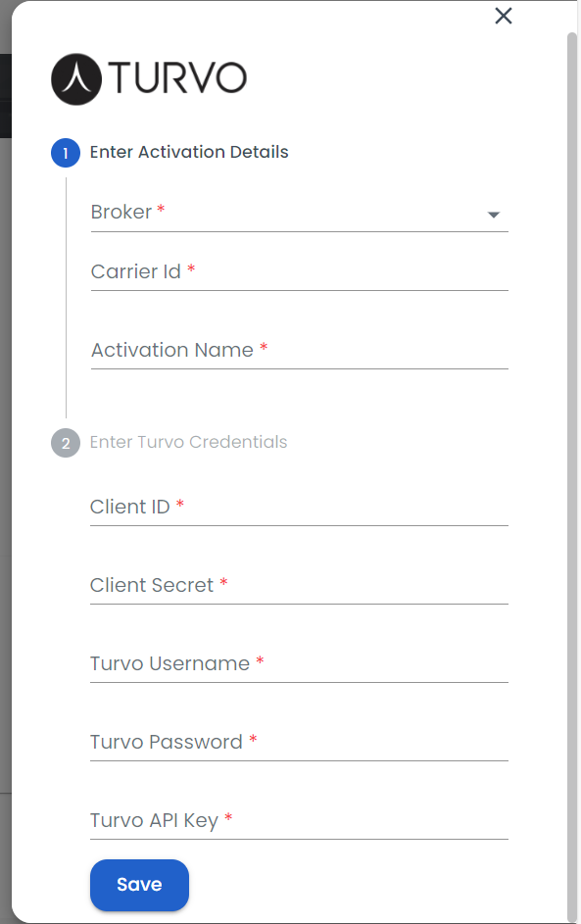Click the TURVO wordmark text

(177, 77)
